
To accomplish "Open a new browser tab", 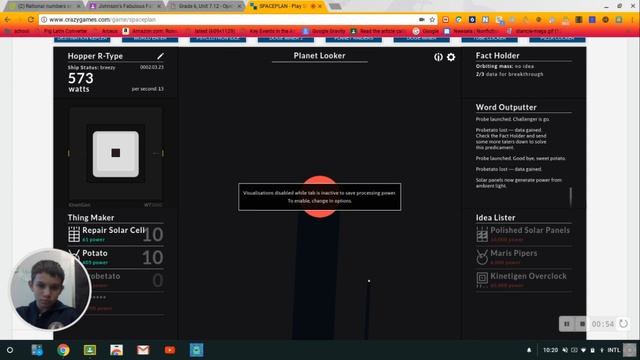I will tap(335, 6).
